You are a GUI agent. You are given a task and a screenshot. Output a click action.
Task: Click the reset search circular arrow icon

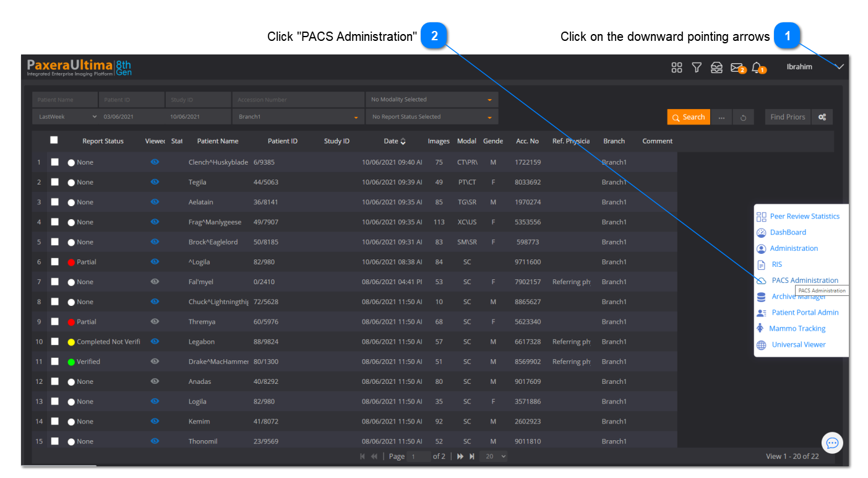(743, 117)
